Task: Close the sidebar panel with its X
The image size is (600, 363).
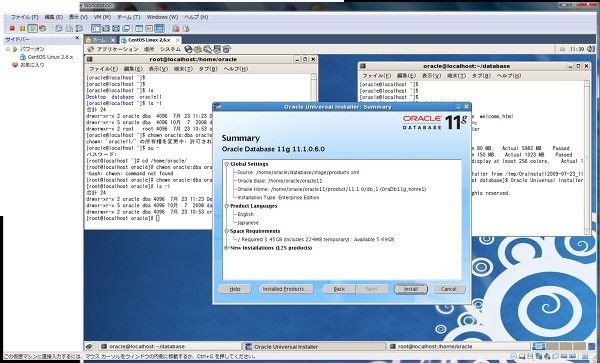Action: (77, 38)
